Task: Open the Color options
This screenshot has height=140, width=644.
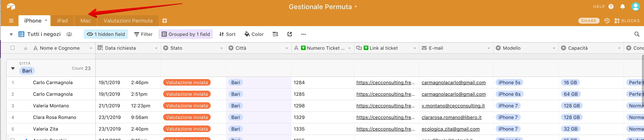Action: coord(254,34)
